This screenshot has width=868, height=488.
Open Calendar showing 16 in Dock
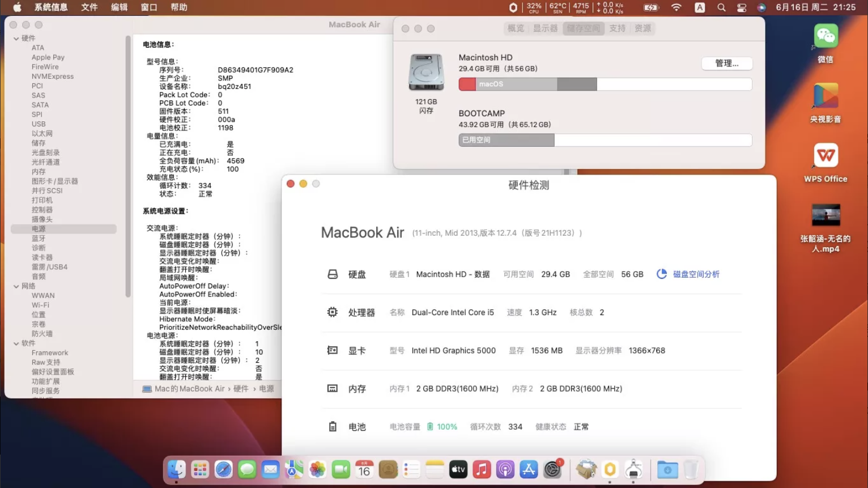tap(364, 469)
